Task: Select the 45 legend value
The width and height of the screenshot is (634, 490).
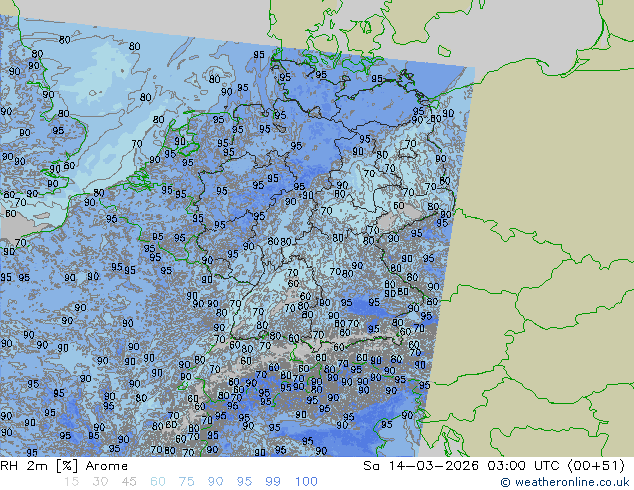Action: [x=129, y=482]
